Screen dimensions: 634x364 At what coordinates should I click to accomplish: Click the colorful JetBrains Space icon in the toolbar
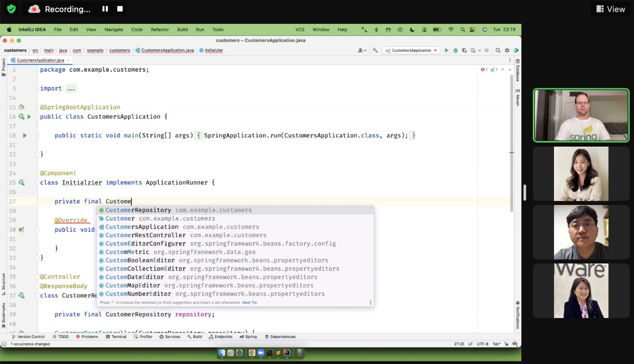(x=516, y=51)
